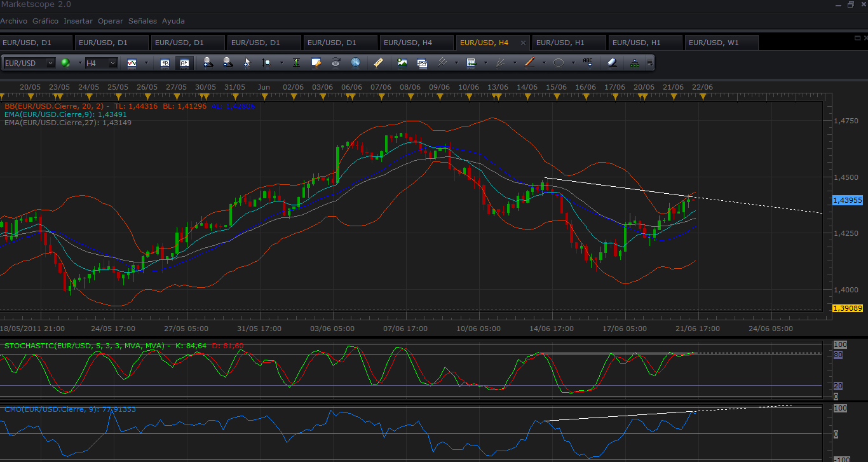Select the zoom out magnifier tool
Image resolution: width=868 pixels, height=462 pixels.
tap(227, 63)
